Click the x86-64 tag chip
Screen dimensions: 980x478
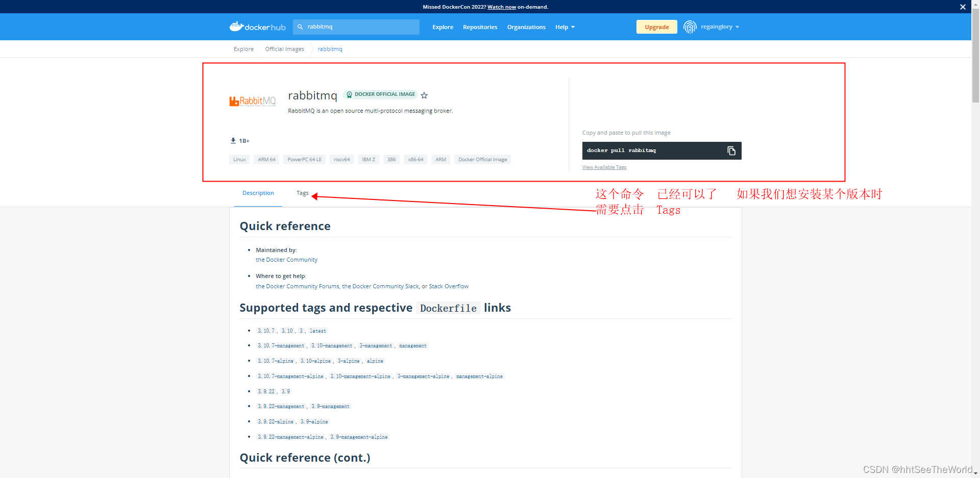coord(415,160)
